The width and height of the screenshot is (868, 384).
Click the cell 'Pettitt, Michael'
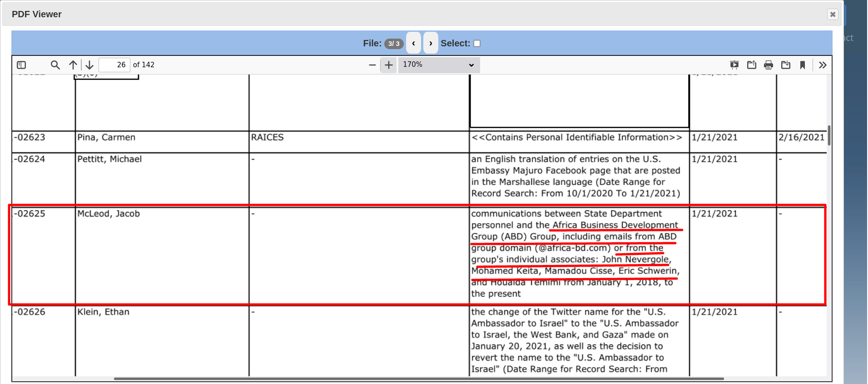[x=109, y=159]
